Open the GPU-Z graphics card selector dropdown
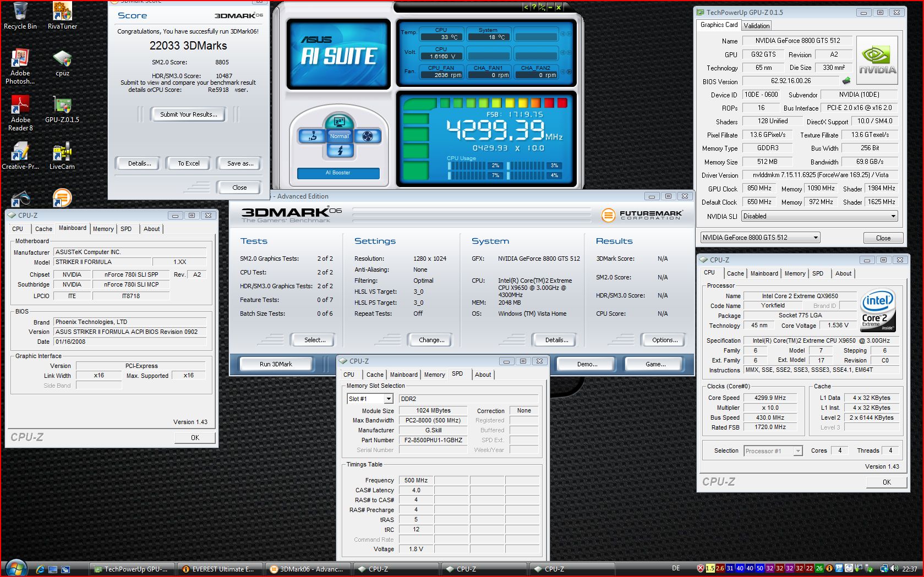Image resolution: width=924 pixels, height=577 pixels. coord(760,238)
